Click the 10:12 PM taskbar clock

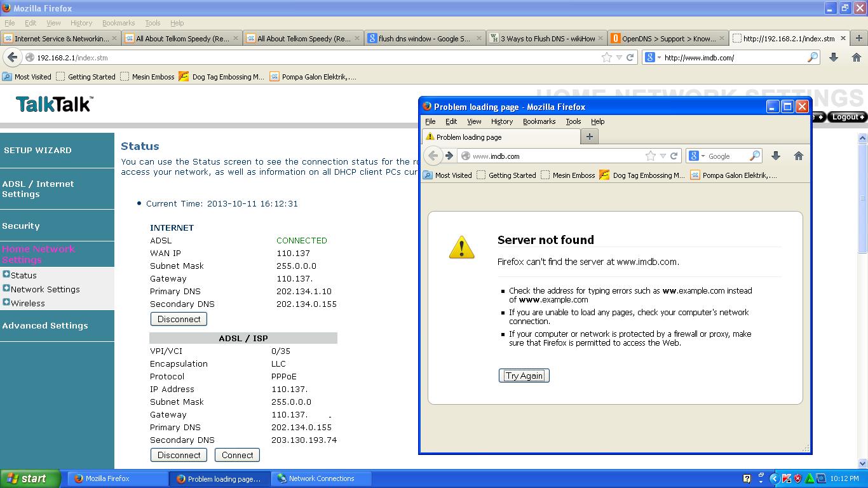(844, 478)
